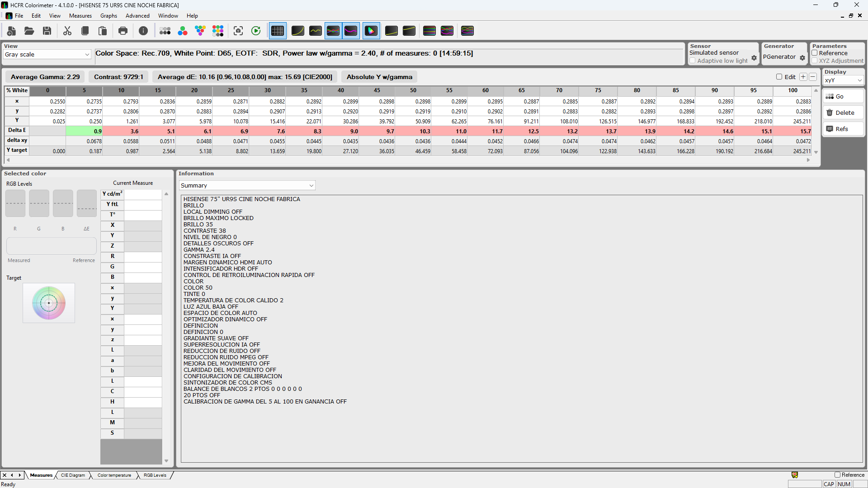Open the gamma graph icon with yellow wave
868x488 pixels.
316,31
